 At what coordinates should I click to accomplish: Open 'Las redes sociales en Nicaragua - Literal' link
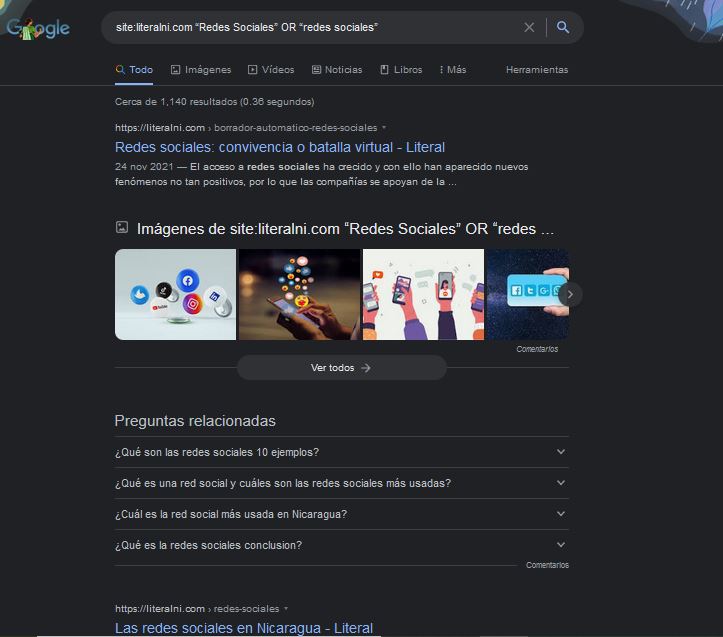(244, 628)
